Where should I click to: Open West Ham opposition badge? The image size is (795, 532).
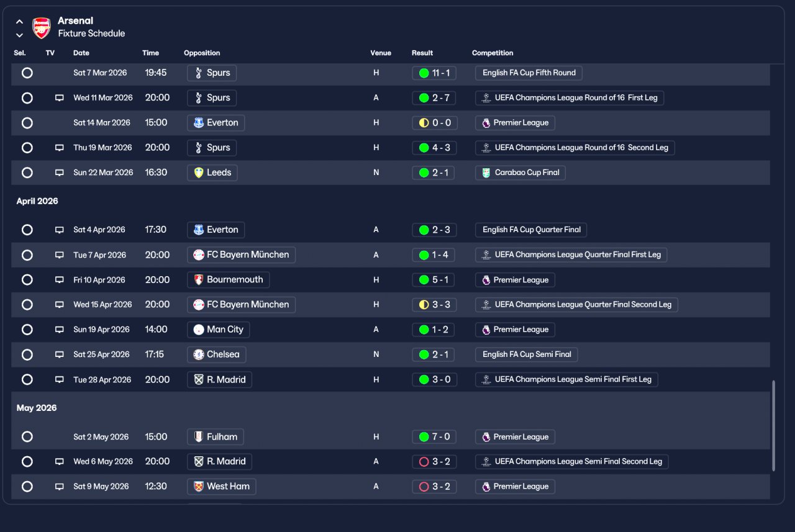221,487
